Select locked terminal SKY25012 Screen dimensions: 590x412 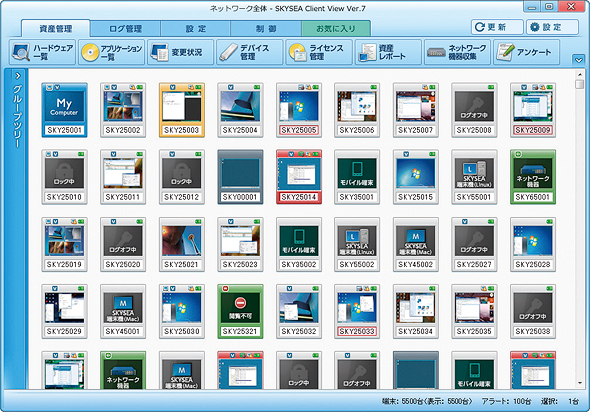(x=182, y=177)
